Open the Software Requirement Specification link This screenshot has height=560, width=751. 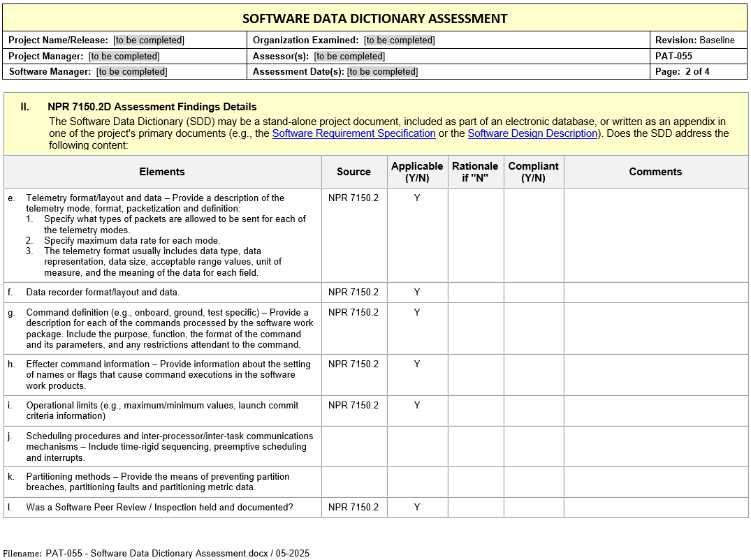pos(353,133)
